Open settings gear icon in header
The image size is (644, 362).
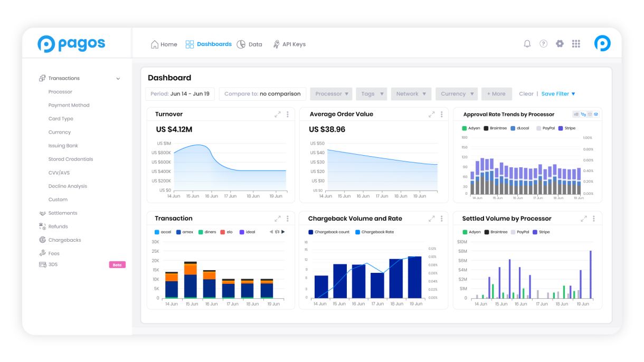click(x=560, y=44)
